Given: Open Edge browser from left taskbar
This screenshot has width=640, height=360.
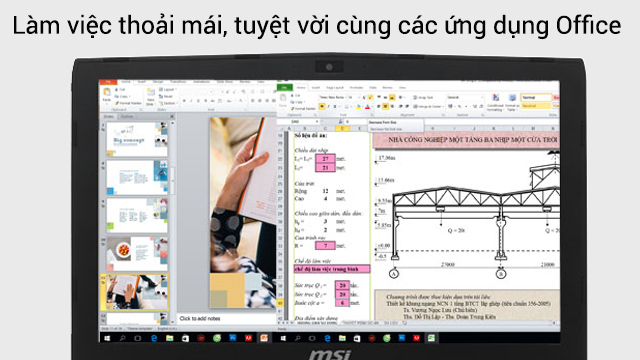Looking at the screenshot, I should click(x=154, y=338).
